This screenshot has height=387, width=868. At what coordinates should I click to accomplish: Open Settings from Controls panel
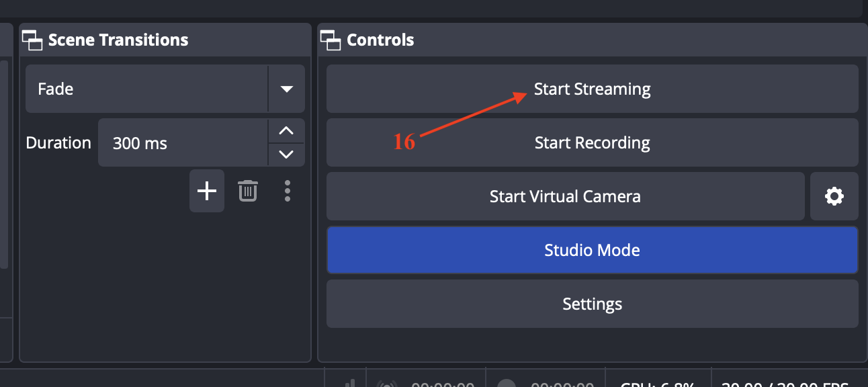[592, 304]
